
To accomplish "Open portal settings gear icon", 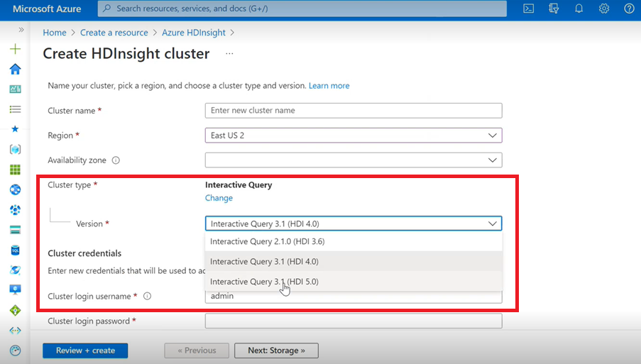I will pyautogui.click(x=604, y=9).
